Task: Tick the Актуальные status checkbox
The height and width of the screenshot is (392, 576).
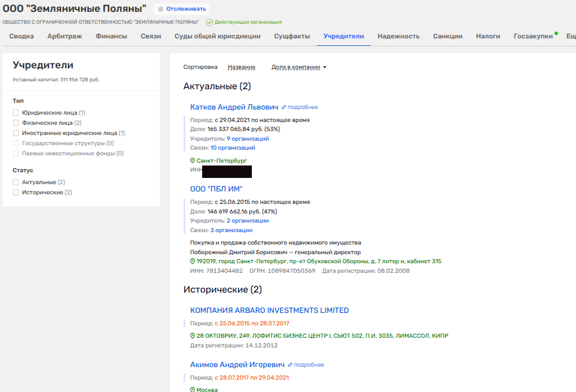Action: (16, 182)
